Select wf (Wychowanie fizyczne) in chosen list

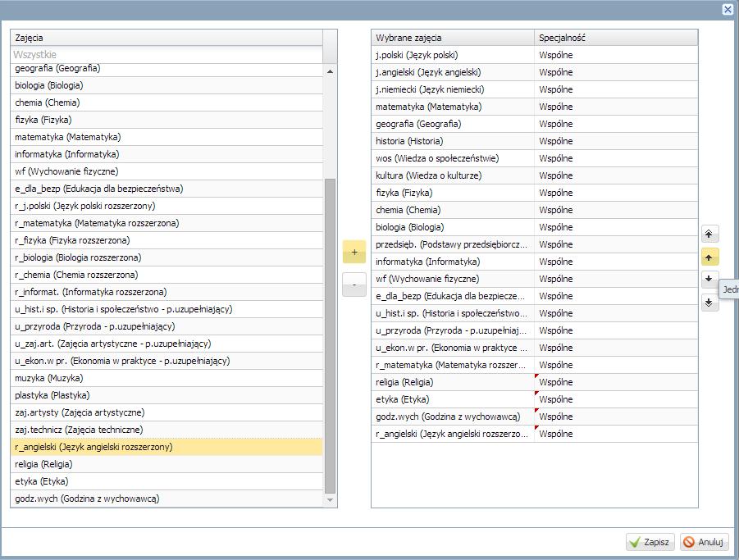point(535,279)
